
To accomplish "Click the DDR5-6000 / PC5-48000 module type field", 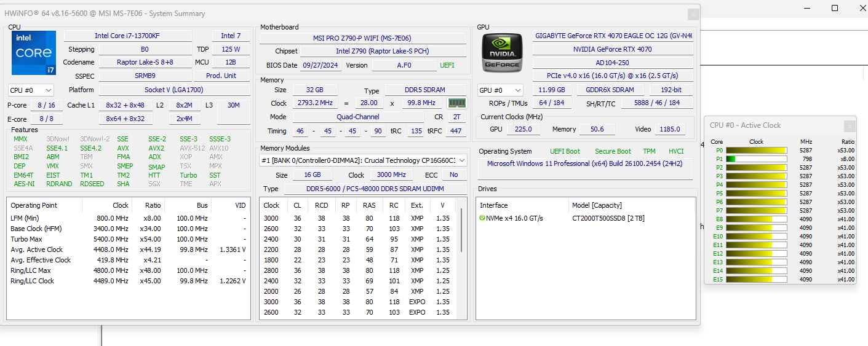I will tap(375, 189).
